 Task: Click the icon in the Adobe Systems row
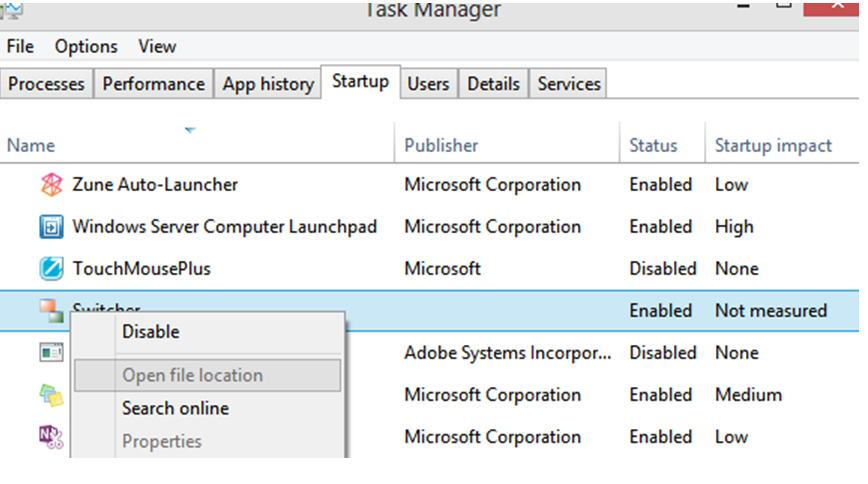[51, 353]
